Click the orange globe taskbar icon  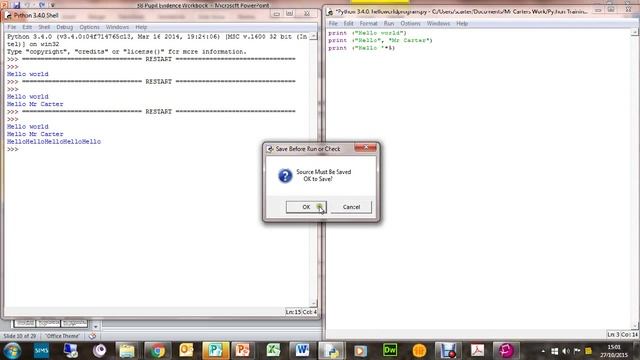[419, 351]
